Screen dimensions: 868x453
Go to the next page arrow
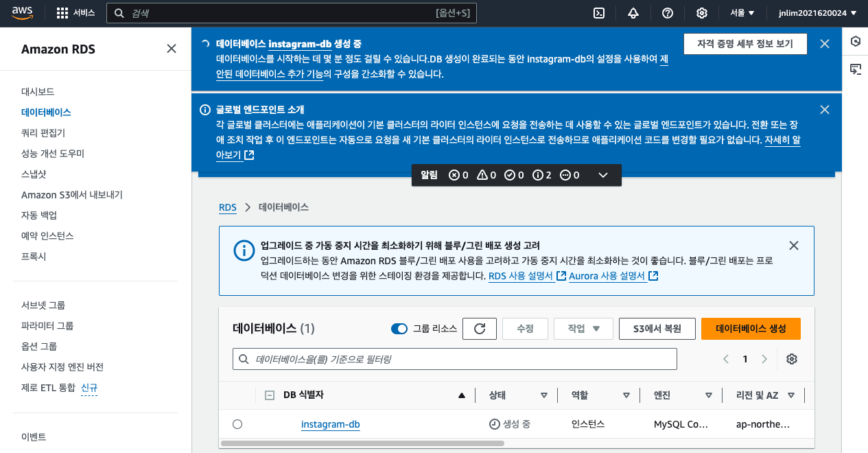coord(764,359)
